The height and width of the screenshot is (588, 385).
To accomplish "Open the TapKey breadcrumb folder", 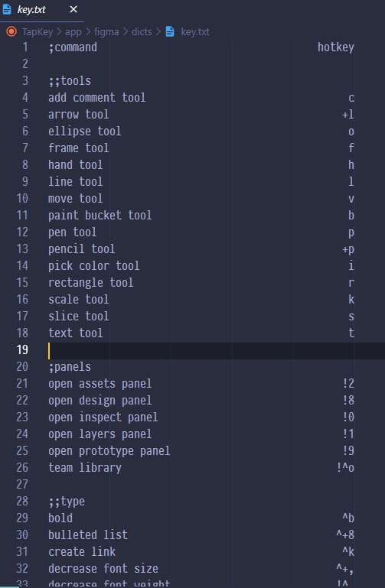I will 38,32.
